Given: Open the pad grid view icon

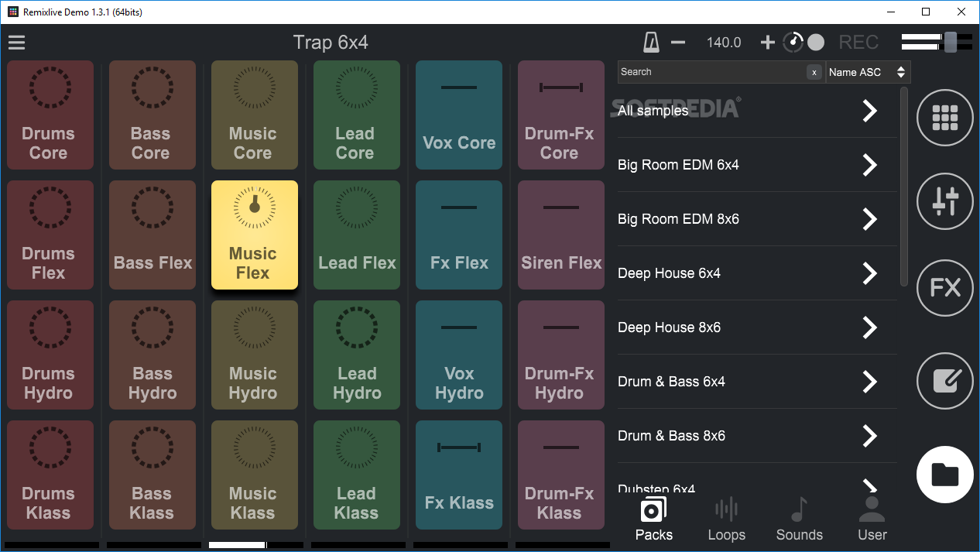Looking at the screenshot, I should coord(945,118).
